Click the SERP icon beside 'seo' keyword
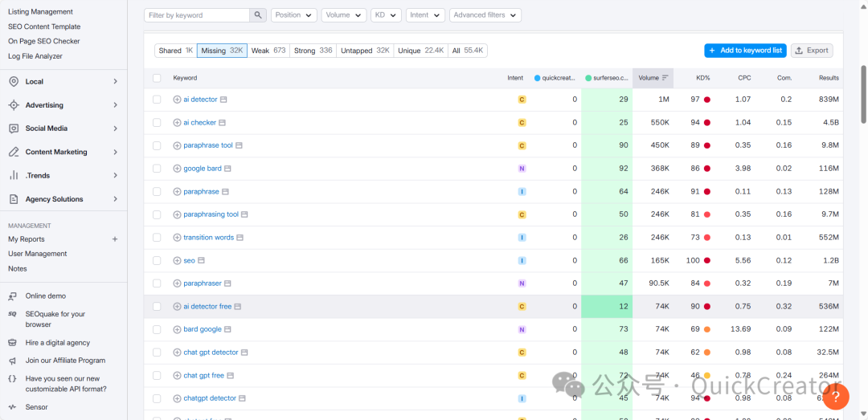This screenshot has height=420, width=868. click(202, 261)
